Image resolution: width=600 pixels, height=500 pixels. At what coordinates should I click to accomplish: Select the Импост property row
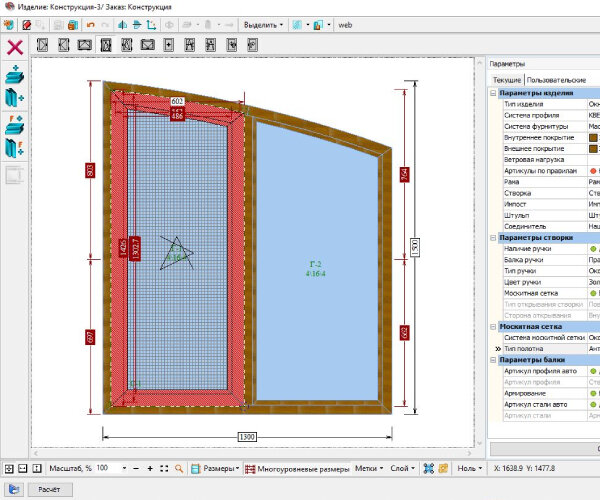(x=551, y=204)
